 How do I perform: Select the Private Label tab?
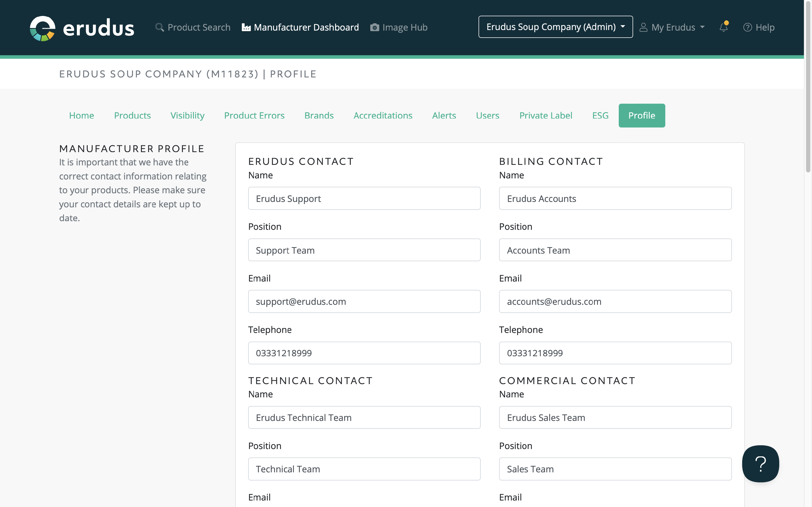pyautogui.click(x=545, y=115)
